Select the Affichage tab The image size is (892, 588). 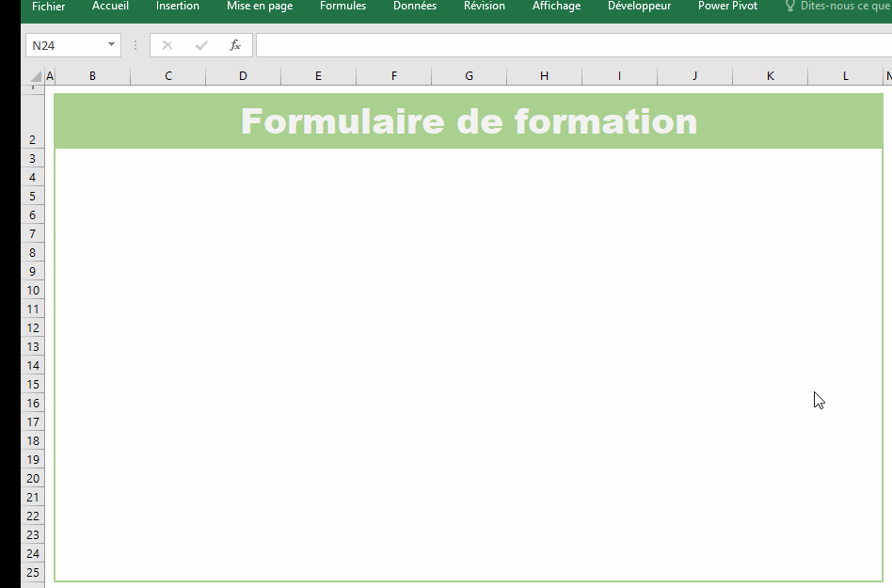pos(556,7)
